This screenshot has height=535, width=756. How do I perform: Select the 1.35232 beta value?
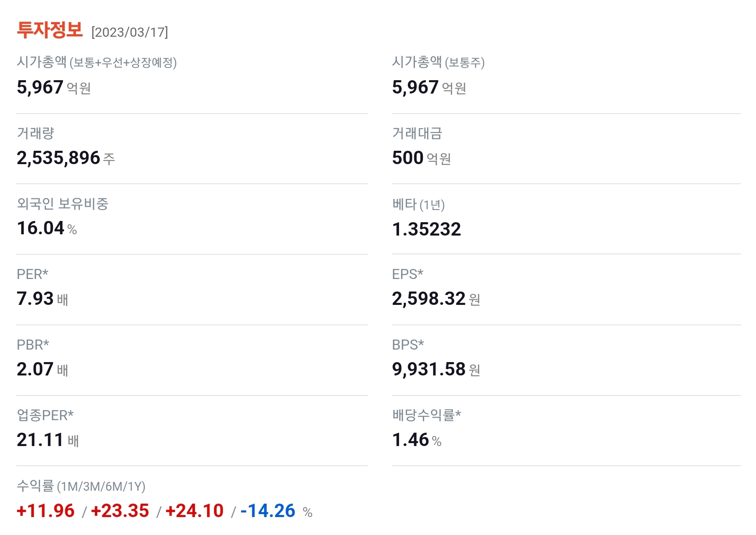tap(427, 228)
